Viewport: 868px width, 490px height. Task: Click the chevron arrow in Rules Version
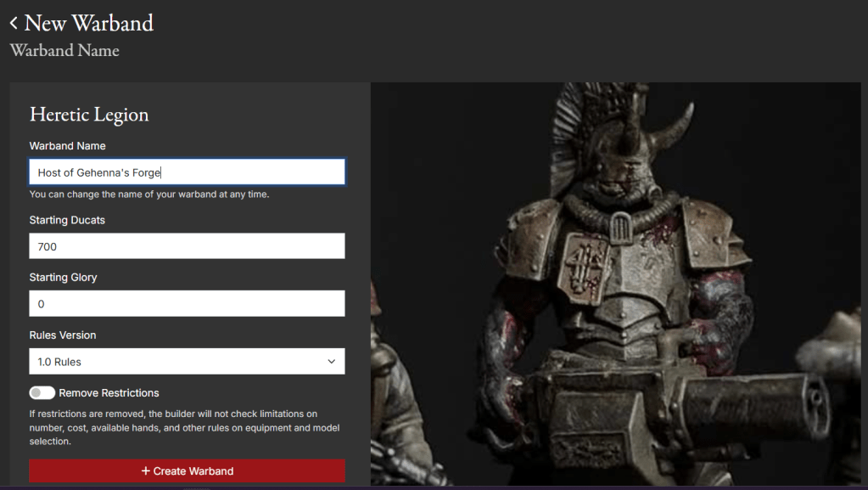pyautogui.click(x=331, y=362)
